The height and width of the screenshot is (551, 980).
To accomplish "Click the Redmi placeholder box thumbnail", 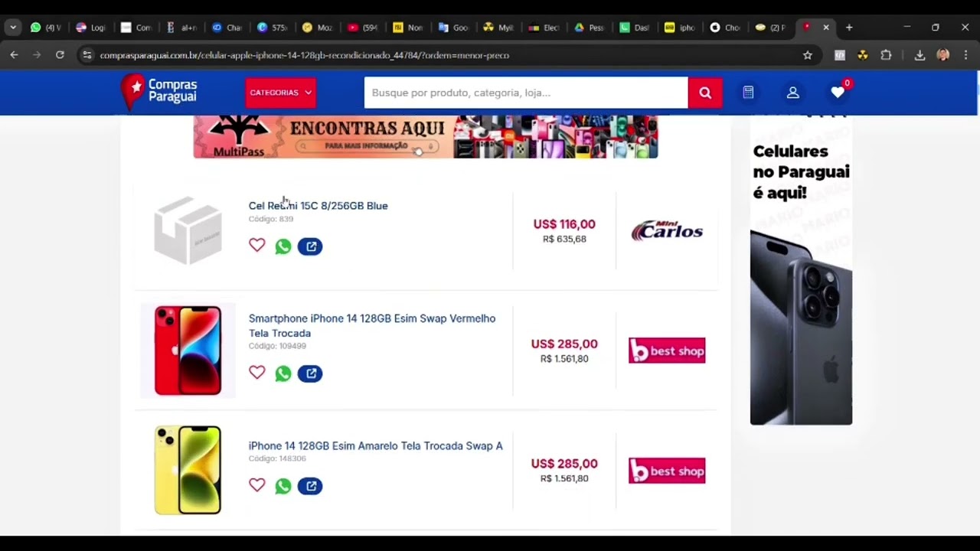I will tap(188, 231).
